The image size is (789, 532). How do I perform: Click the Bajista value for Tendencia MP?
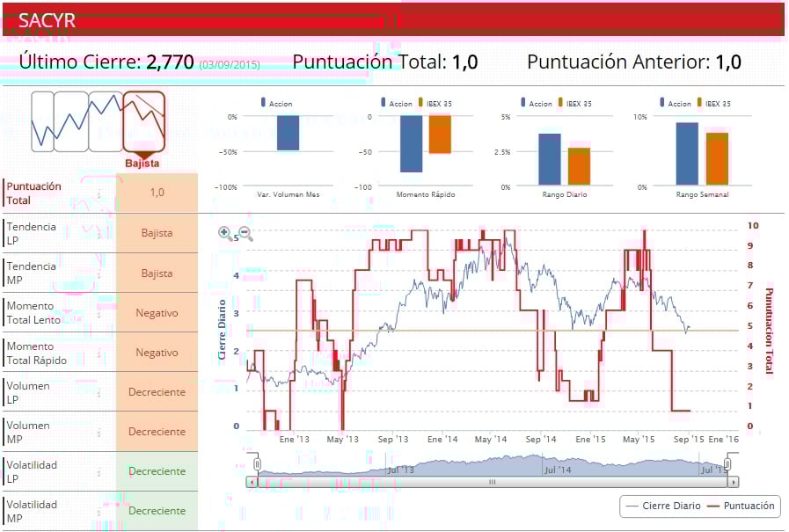tap(157, 273)
